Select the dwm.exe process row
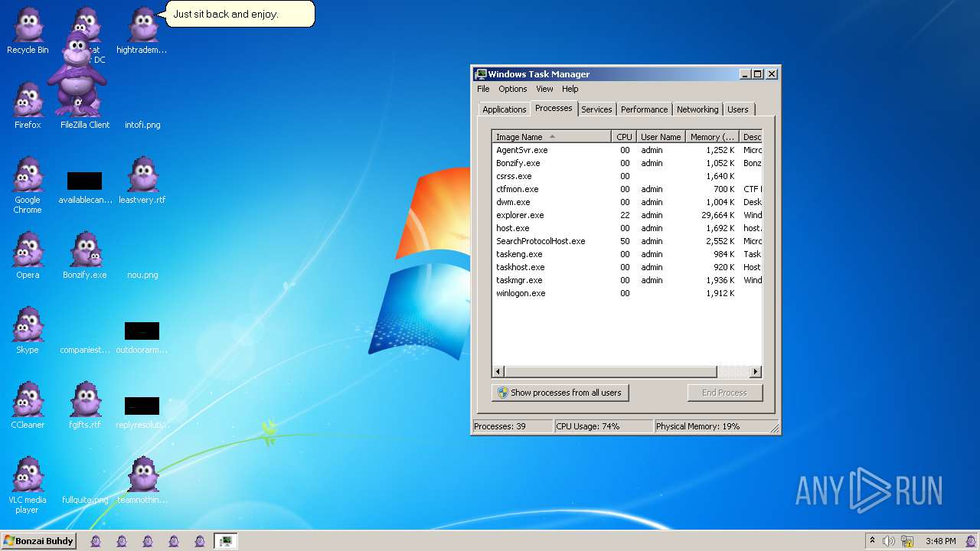This screenshot has height=551, width=980. tap(627, 202)
